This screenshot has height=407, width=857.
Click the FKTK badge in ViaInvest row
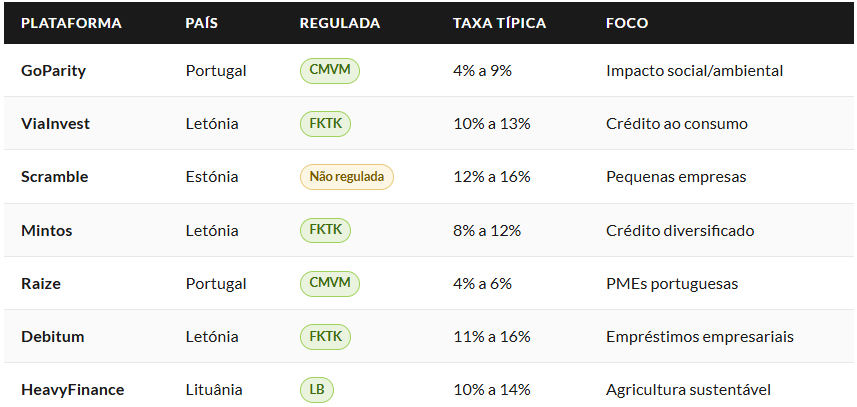pos(325,123)
